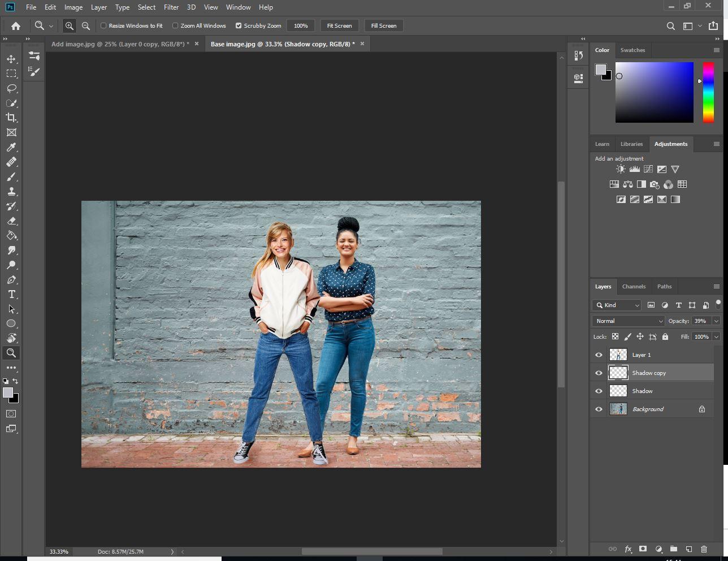Image resolution: width=728 pixels, height=561 pixels.
Task: Enable Resize Windows to Fit checkbox
Action: [103, 25]
